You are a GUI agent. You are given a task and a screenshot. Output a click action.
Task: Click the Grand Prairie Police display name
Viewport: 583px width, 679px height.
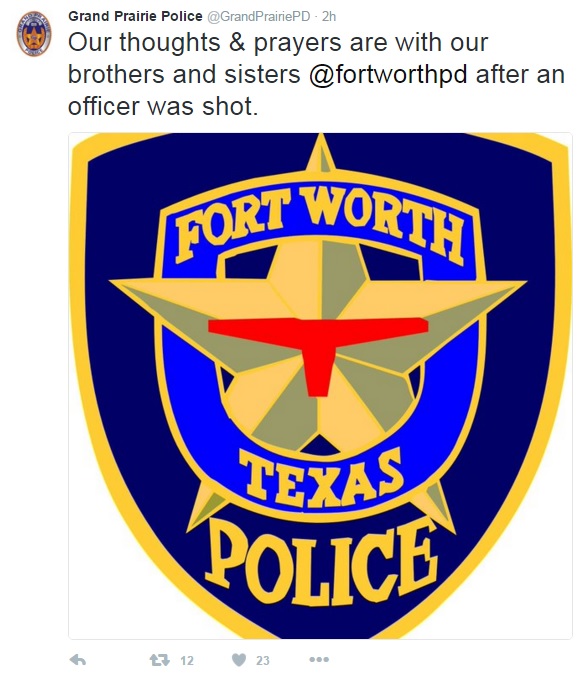tap(135, 16)
